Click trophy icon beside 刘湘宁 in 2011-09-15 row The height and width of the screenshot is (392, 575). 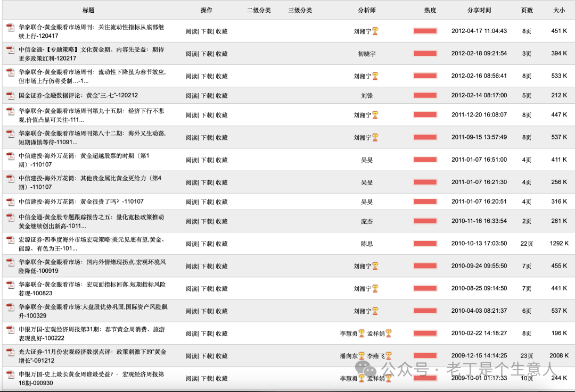tap(375, 137)
